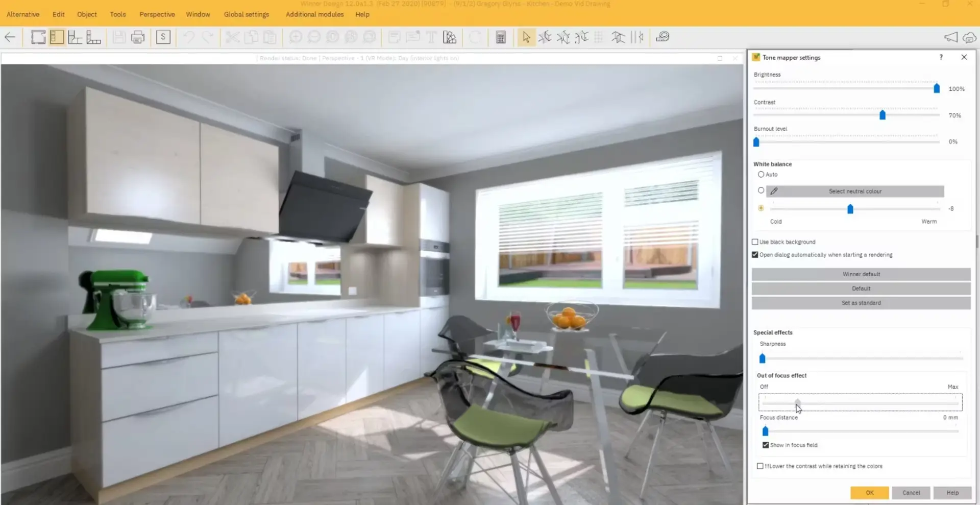This screenshot has width=980, height=505.
Task: Open the Global settings menu
Action: coord(246,14)
